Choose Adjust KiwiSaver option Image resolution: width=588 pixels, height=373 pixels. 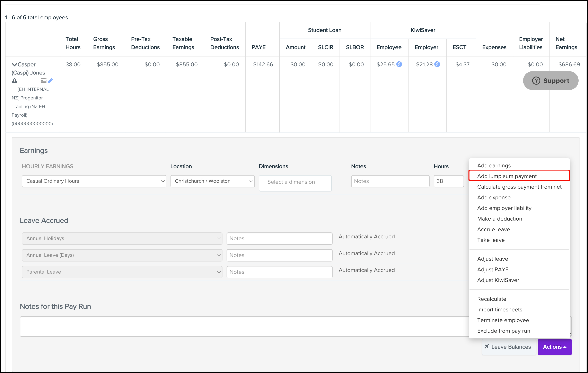pos(498,280)
